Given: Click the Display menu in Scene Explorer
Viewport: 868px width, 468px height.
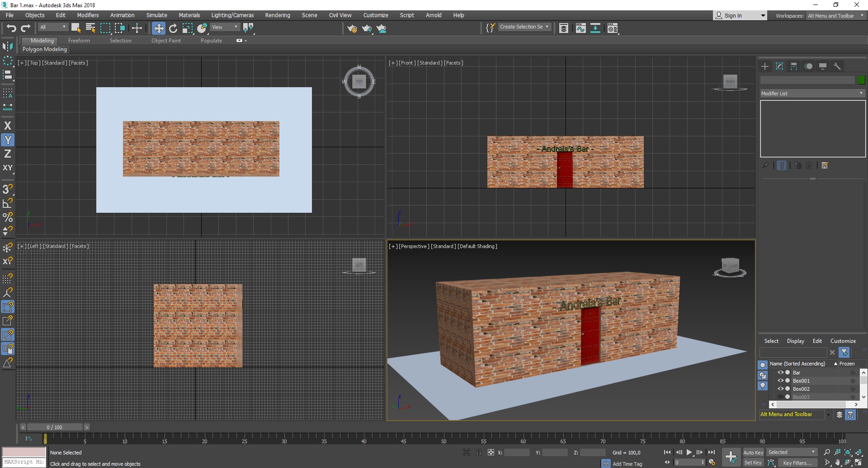Looking at the screenshot, I should 795,341.
